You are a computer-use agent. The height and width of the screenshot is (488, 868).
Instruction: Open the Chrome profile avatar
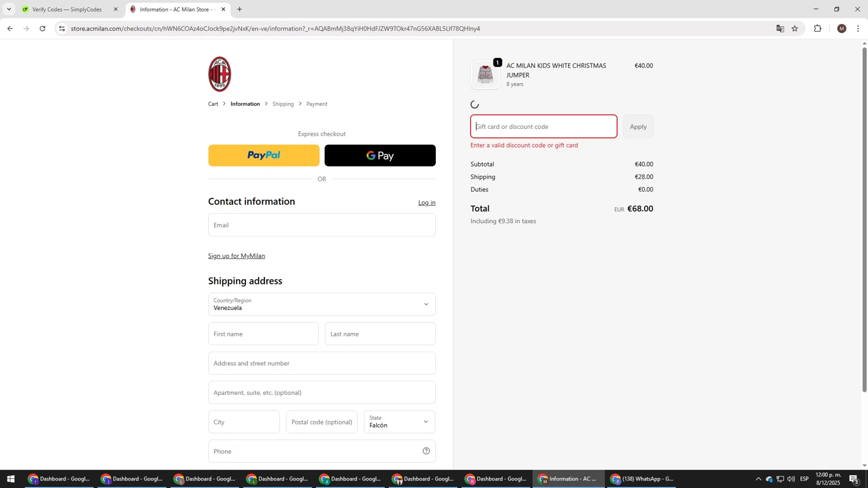pos(842,28)
